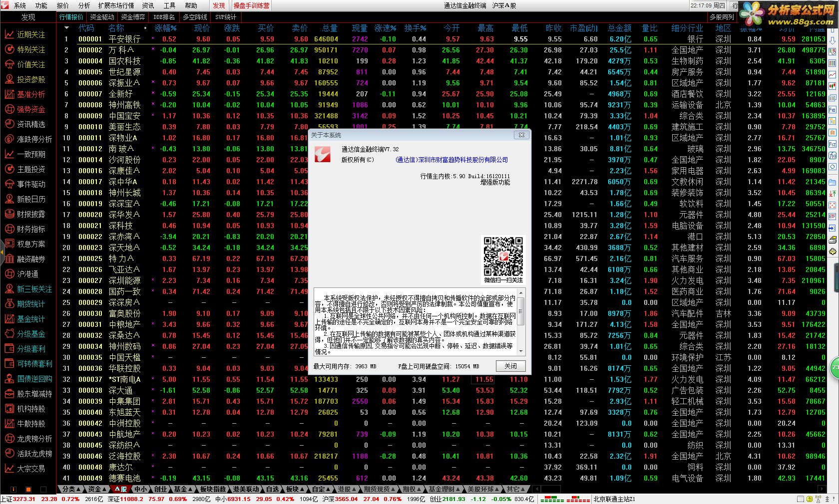
Task: Close the 关于本系统 dialog with X
Action: click(521, 135)
